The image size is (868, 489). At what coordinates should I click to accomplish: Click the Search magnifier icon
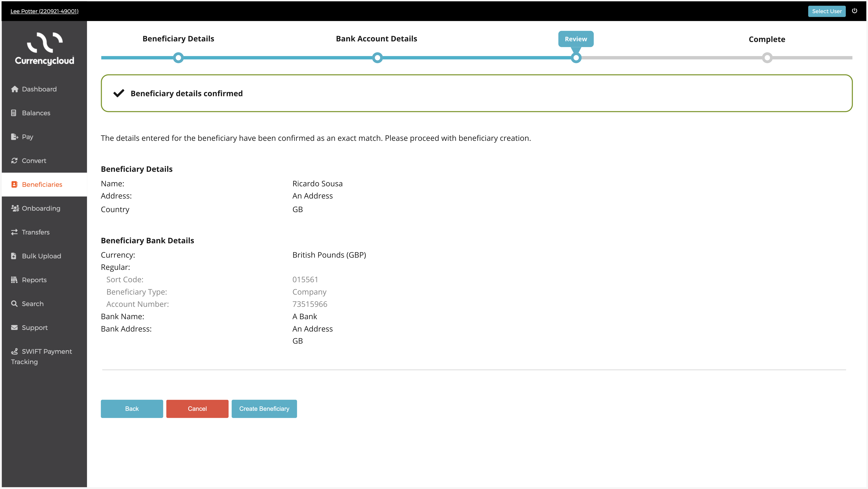click(x=14, y=304)
